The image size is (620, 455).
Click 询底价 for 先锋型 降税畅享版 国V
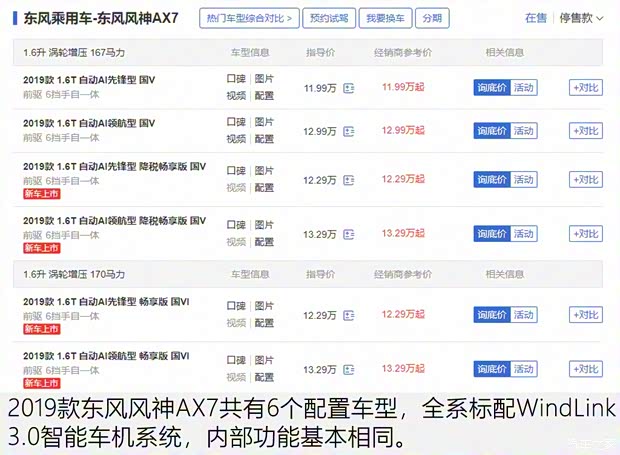(492, 180)
